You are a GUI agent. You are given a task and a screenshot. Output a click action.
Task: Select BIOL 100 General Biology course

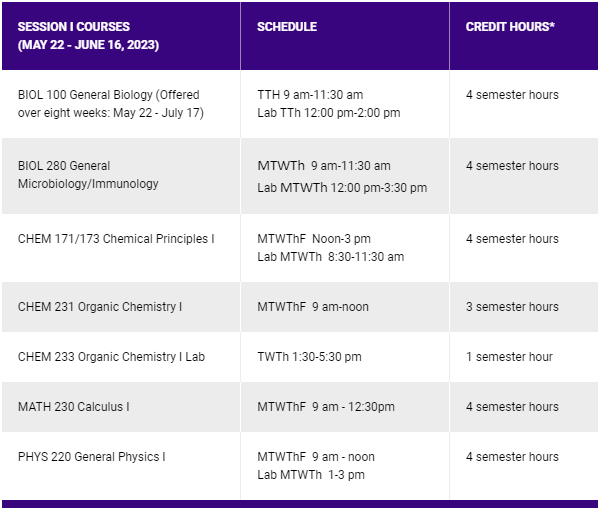tap(111, 103)
